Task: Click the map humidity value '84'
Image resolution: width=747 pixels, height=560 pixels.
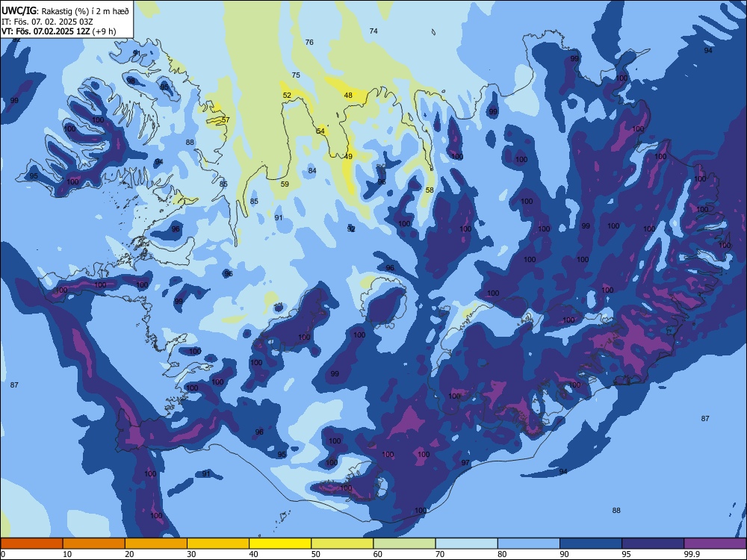Action: 312,170
